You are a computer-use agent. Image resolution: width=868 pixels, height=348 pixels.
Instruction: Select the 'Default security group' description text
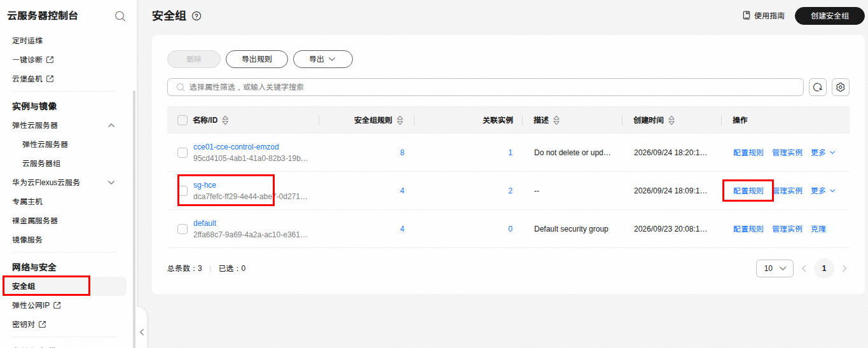coord(571,229)
